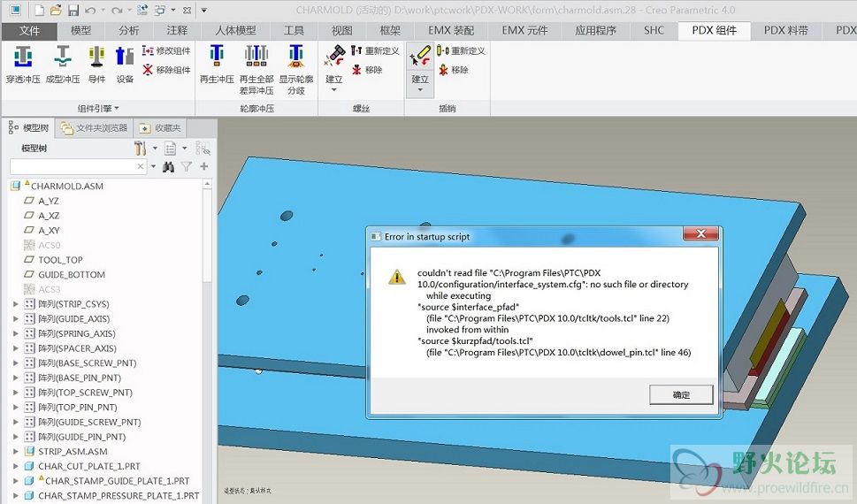
Task: Close the Error in startup script dialog
Action: tap(700, 234)
